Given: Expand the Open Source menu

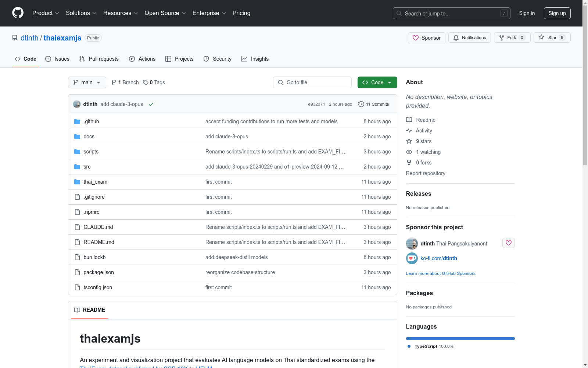Looking at the screenshot, I should pos(165,13).
